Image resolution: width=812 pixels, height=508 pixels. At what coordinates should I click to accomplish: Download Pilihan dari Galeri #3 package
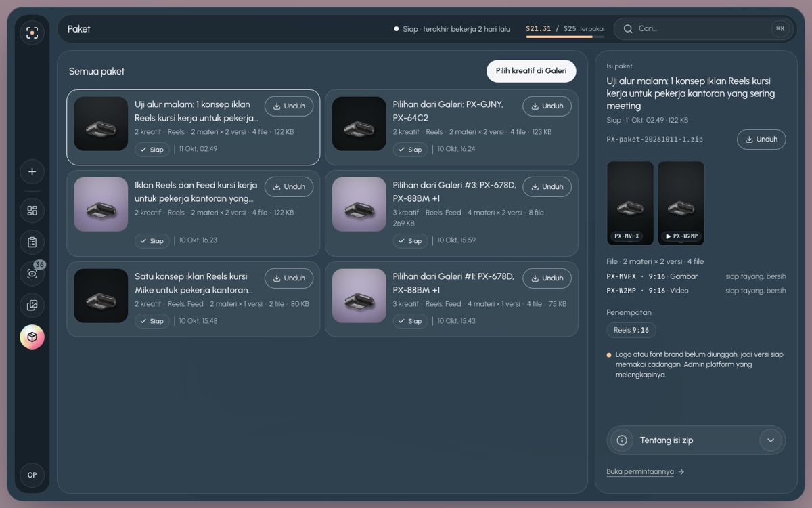pyautogui.click(x=547, y=187)
